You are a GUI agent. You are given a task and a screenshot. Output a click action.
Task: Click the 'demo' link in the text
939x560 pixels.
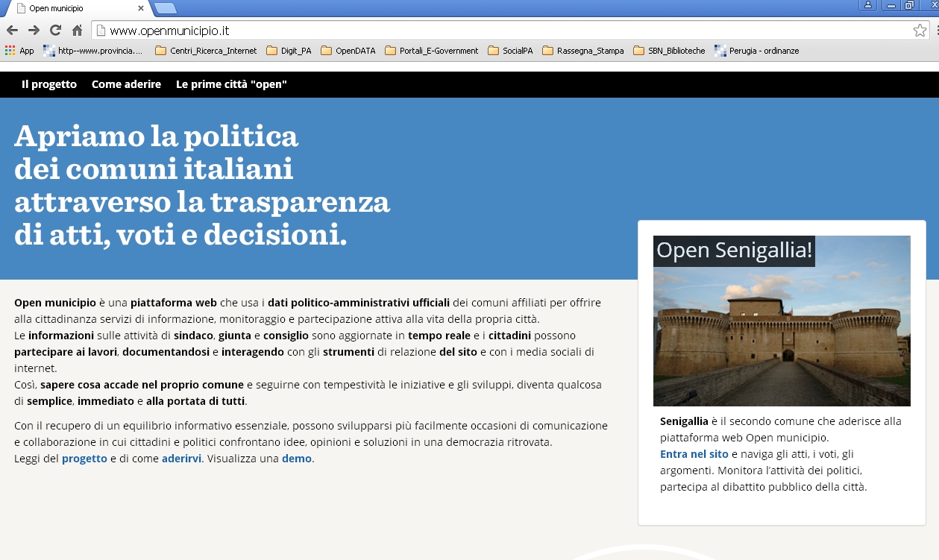[296, 459]
